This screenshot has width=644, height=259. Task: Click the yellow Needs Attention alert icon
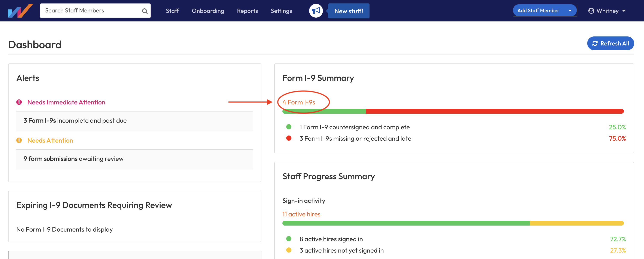click(x=19, y=140)
